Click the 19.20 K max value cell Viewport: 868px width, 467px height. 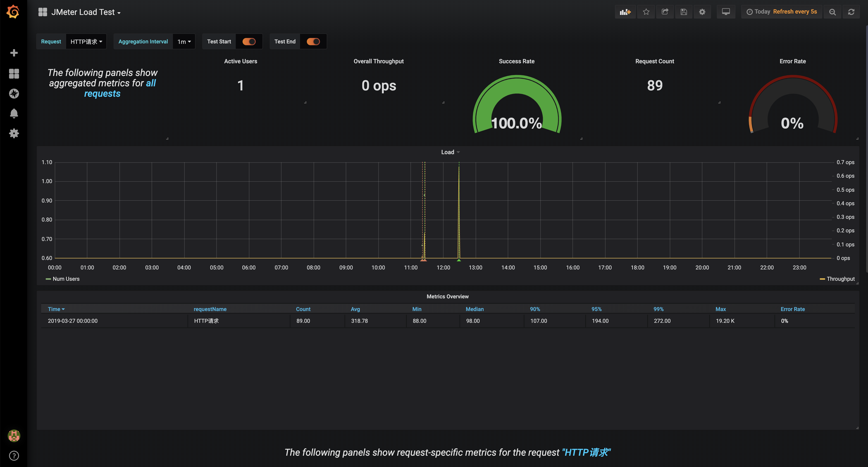742,321
